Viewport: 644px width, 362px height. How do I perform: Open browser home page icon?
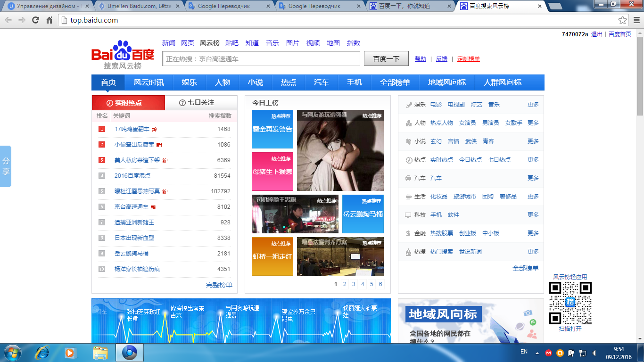coord(49,20)
